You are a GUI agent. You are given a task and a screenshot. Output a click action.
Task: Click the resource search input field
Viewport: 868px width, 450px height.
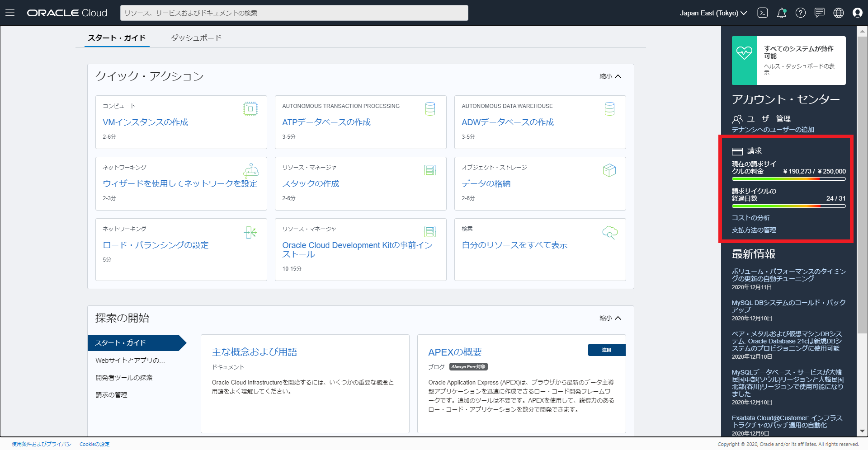(294, 13)
